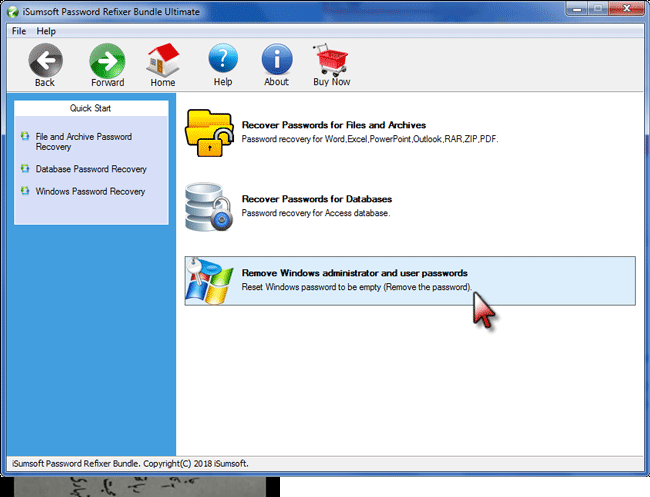
Task: Open Help using the question mark icon
Action: point(223,60)
